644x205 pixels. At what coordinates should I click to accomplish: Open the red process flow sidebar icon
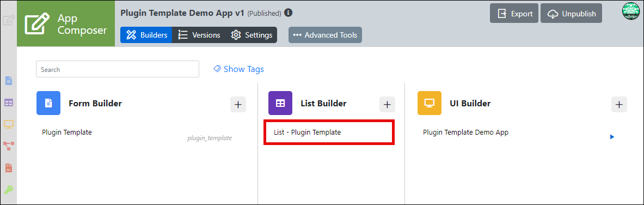coord(9,146)
